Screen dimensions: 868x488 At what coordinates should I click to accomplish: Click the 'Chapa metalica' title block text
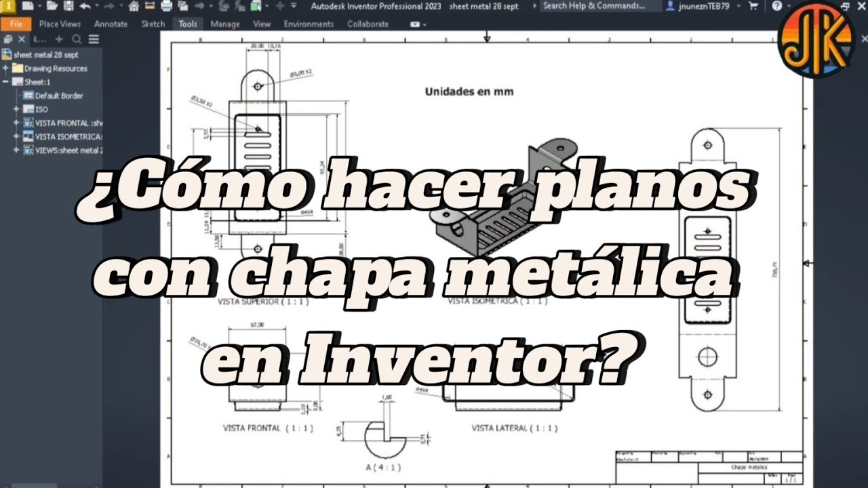pos(749,467)
